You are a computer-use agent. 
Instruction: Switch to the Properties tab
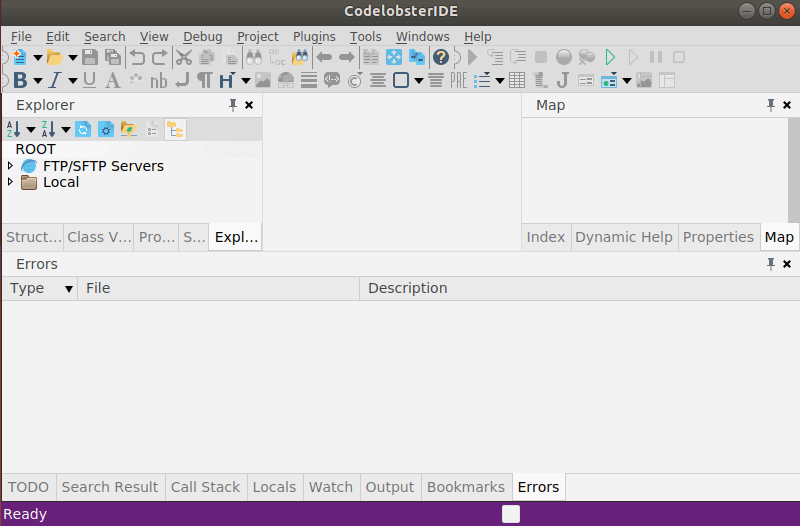[x=718, y=237]
